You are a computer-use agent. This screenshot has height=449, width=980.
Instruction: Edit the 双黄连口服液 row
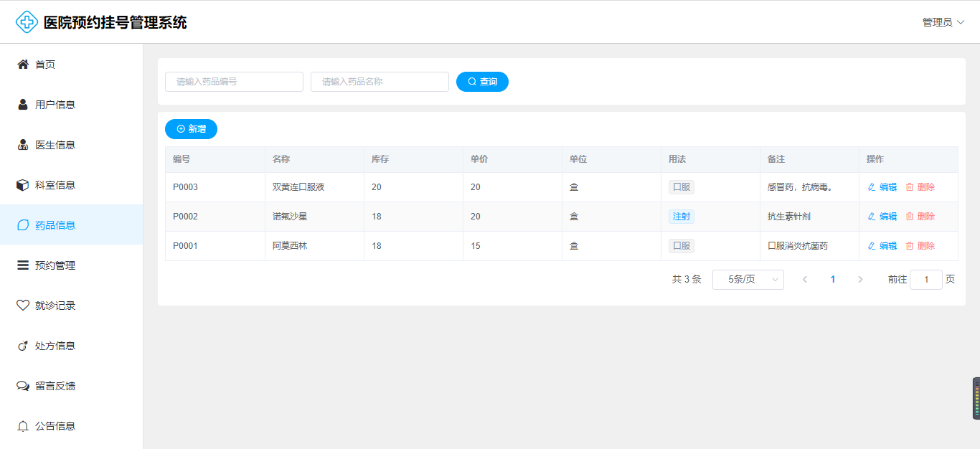tap(882, 187)
